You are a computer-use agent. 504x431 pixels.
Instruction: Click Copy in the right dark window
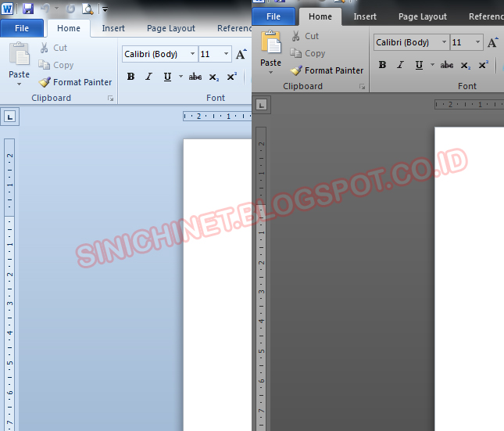pyautogui.click(x=308, y=53)
